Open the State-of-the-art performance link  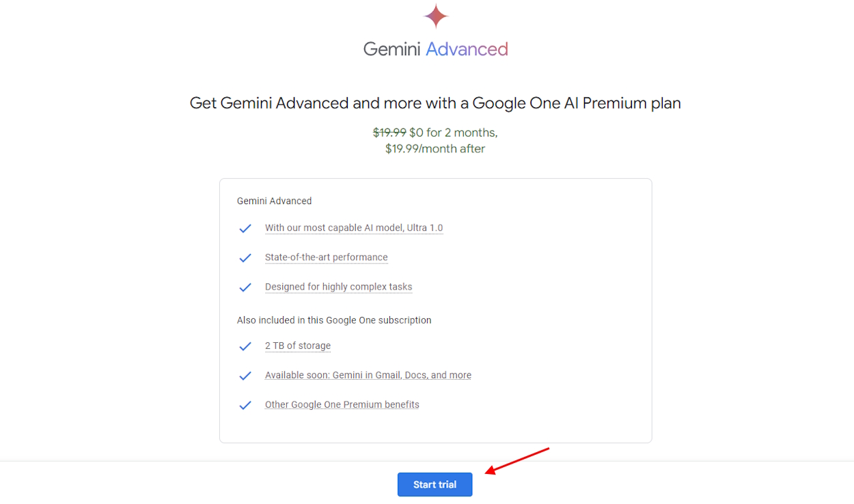point(326,257)
